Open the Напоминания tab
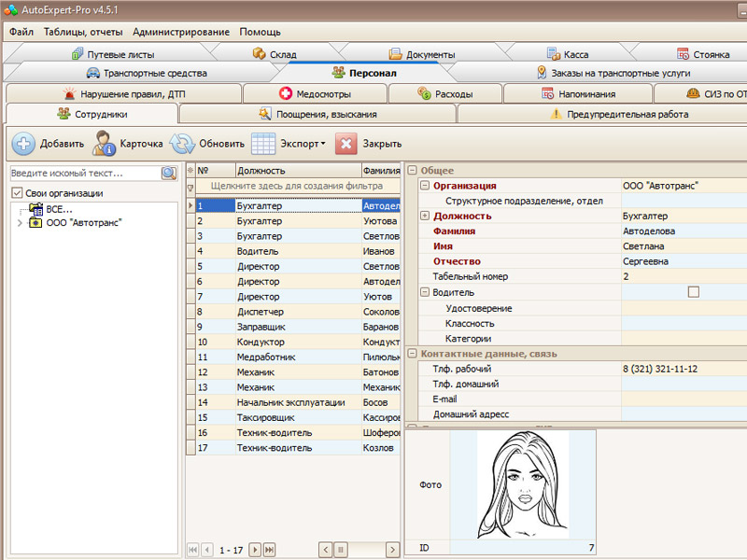747x560 pixels. coord(578,94)
